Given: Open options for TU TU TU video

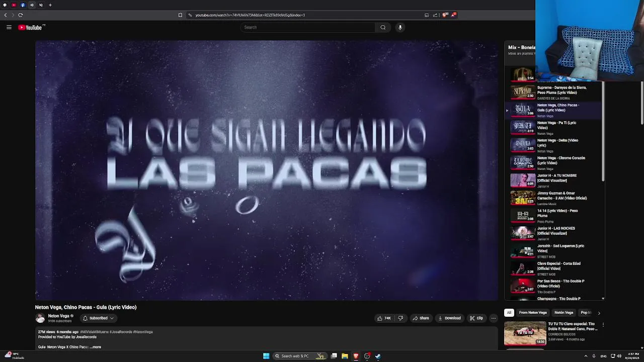Looking at the screenshot, I should tap(603, 325).
